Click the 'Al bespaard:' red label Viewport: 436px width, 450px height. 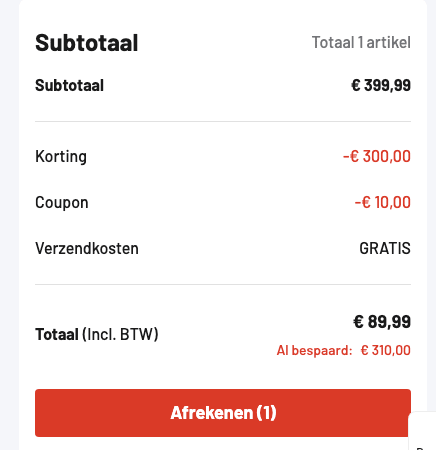tap(314, 350)
